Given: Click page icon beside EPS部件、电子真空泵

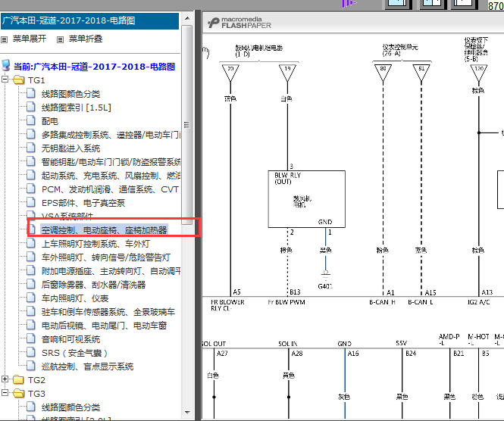Looking at the screenshot, I should [31, 202].
